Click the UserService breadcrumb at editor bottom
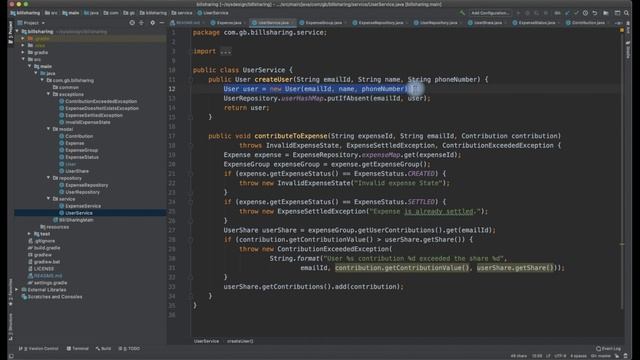 point(207,341)
